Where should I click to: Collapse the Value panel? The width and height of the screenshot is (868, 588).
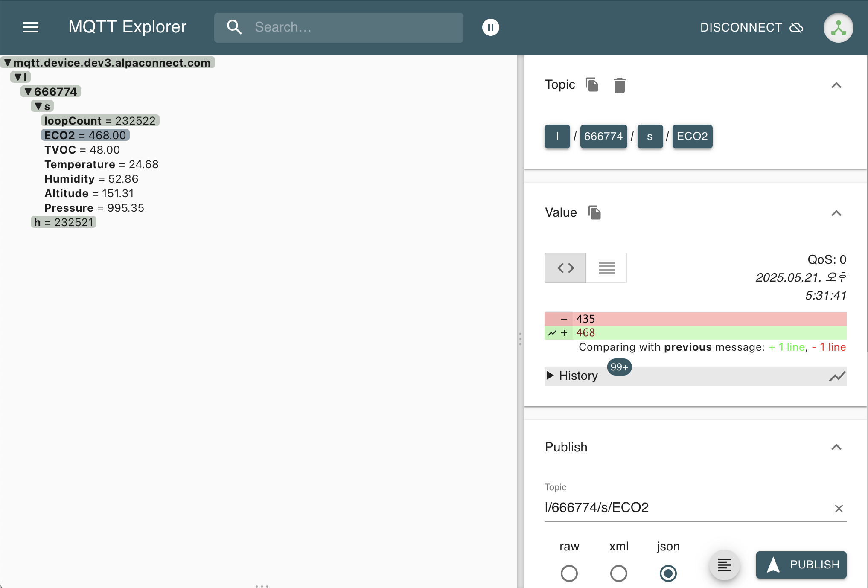point(836,213)
